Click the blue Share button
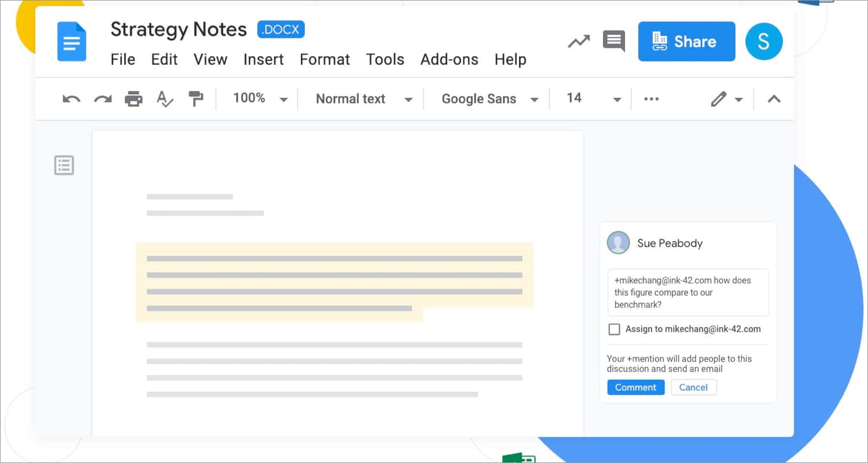 pos(687,42)
